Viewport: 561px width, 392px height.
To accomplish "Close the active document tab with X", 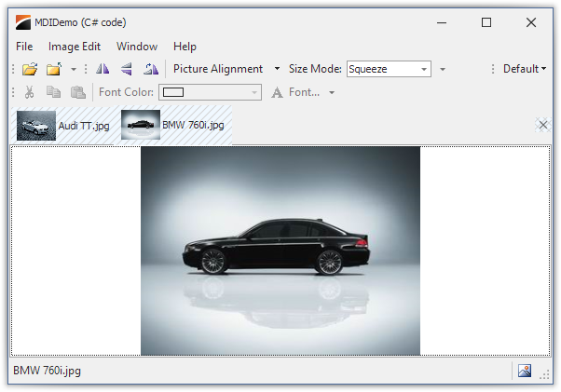I will (542, 125).
